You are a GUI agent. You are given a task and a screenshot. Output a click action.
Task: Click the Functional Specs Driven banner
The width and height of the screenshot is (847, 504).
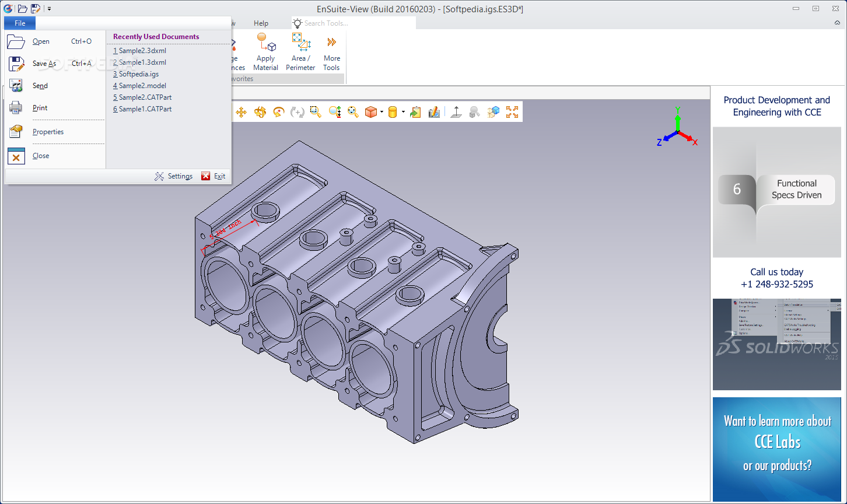click(776, 192)
